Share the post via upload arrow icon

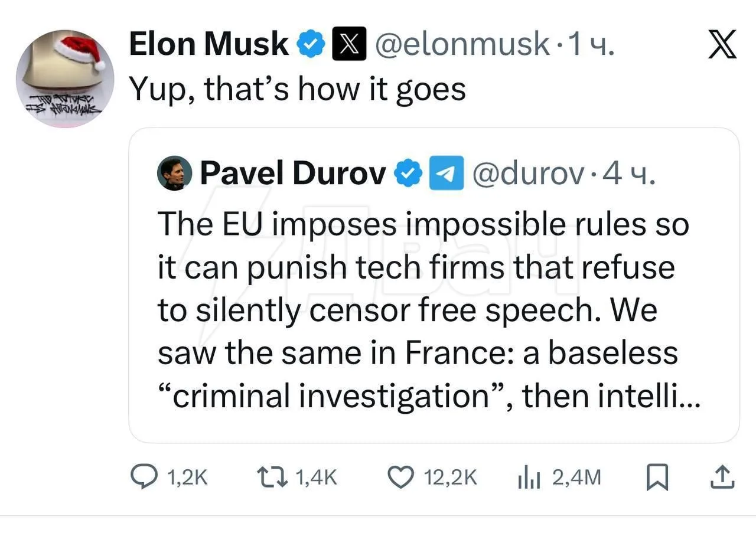[x=721, y=478]
